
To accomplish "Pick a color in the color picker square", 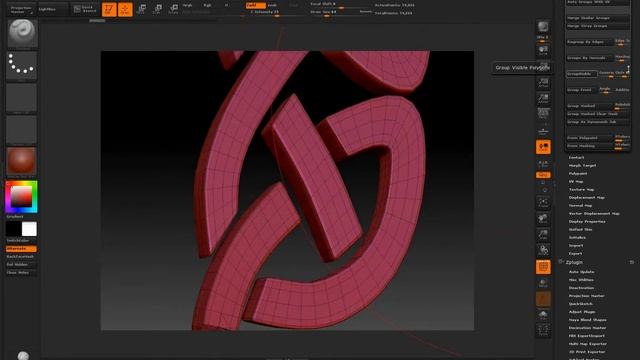I will [21, 196].
